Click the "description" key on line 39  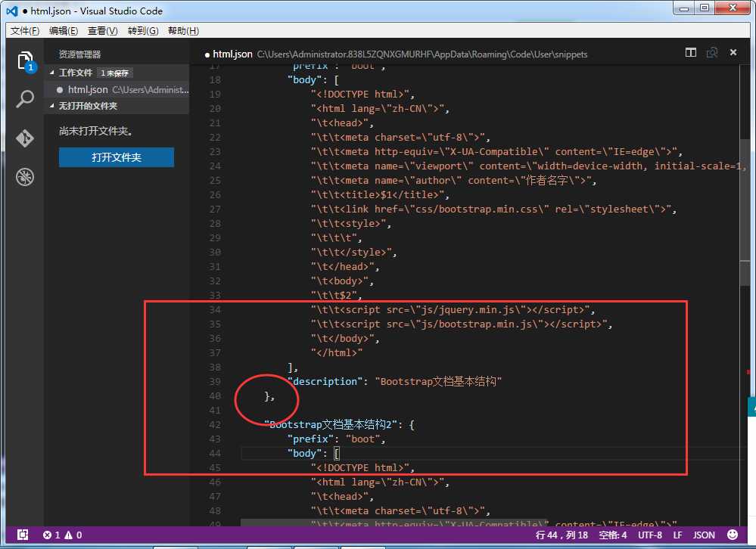[325, 381]
